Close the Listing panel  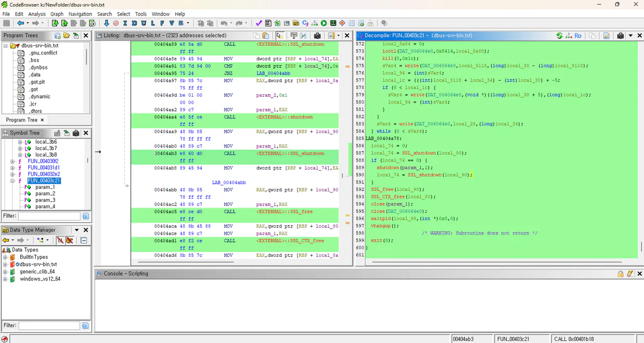pyautogui.click(x=347, y=36)
